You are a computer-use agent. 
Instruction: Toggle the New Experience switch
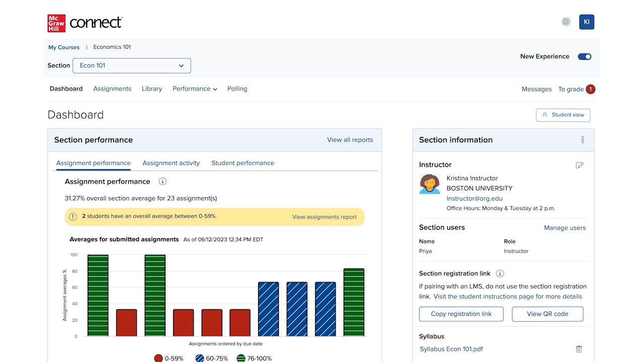[x=585, y=56]
